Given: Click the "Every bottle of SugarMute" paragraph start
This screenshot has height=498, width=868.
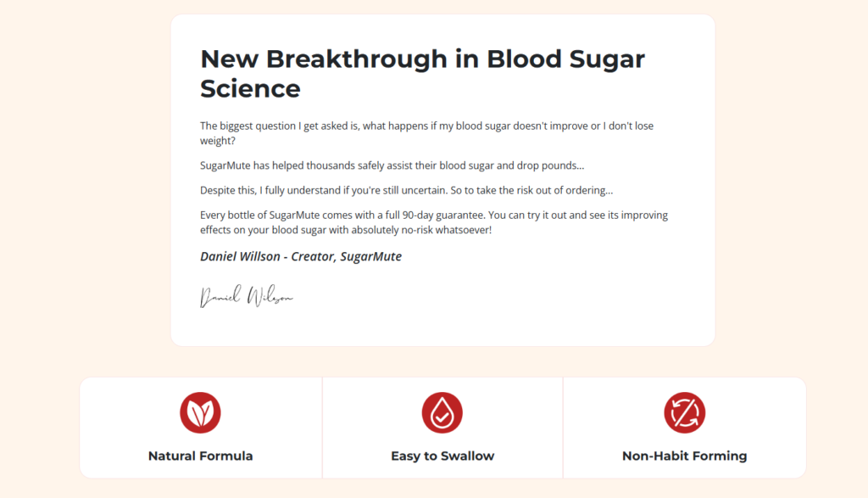Looking at the screenshot, I should (x=254, y=215).
